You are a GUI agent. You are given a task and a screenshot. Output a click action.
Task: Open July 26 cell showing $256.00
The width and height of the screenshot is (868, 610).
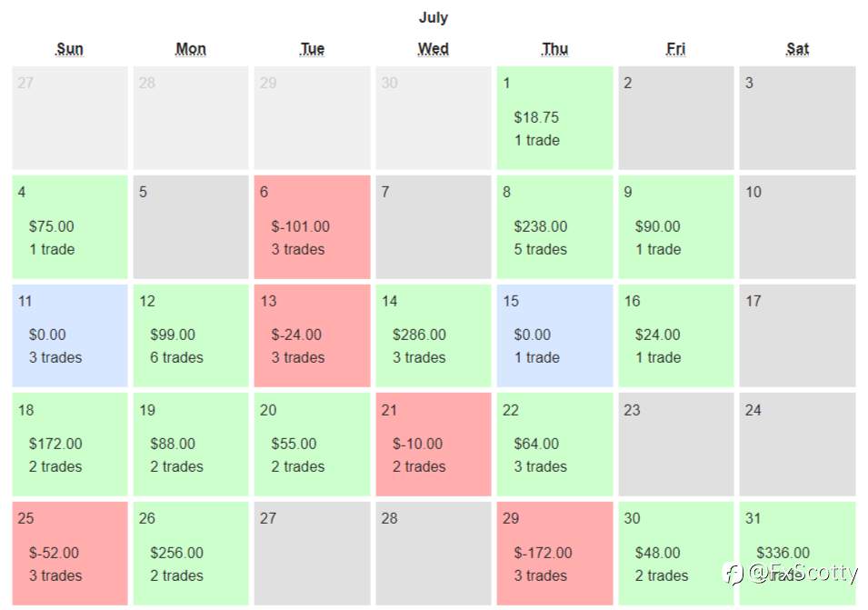click(x=191, y=553)
